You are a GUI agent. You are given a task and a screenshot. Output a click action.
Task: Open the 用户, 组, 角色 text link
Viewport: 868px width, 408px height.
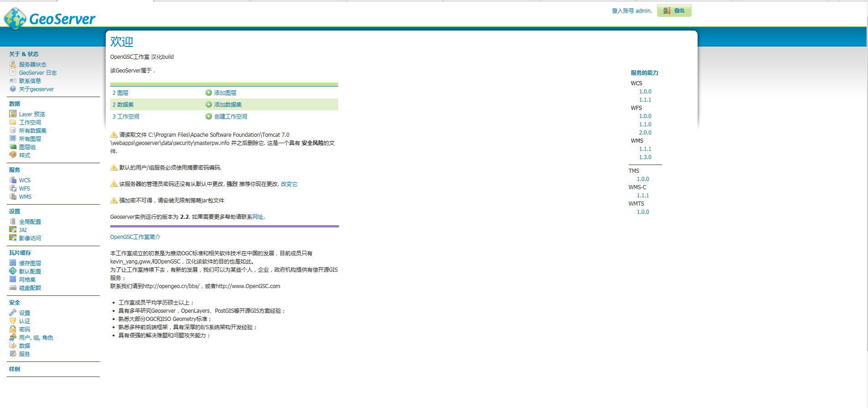(36, 338)
